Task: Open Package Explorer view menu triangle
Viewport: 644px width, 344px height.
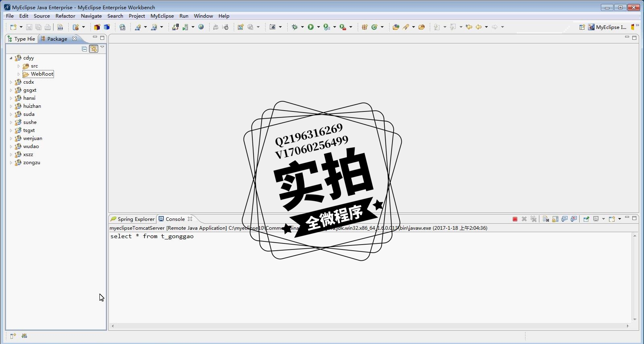Action: coord(102,47)
